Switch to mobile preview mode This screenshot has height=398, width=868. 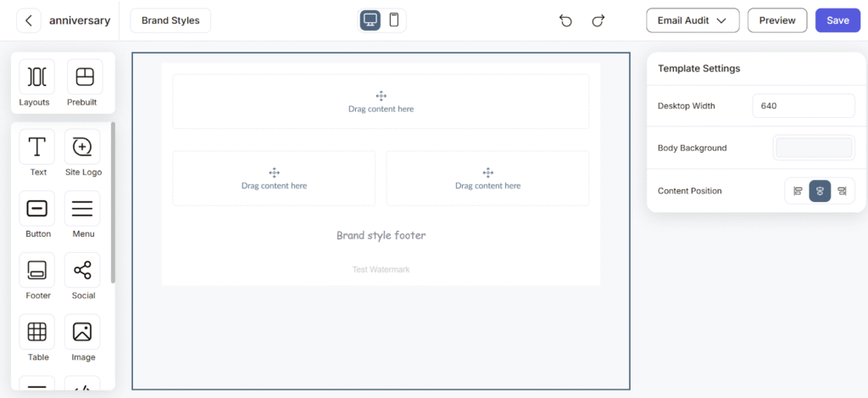tap(394, 20)
